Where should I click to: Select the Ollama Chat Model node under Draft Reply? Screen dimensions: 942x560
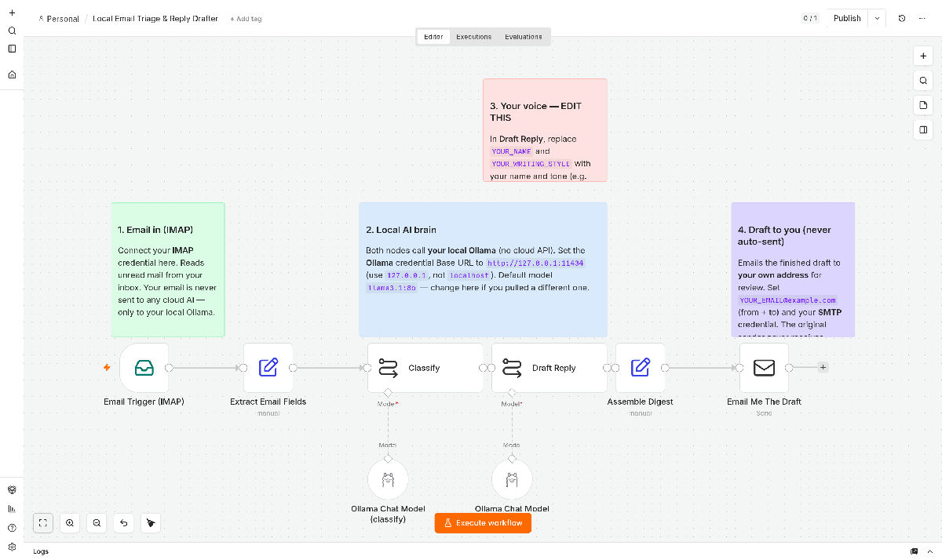tap(512, 479)
